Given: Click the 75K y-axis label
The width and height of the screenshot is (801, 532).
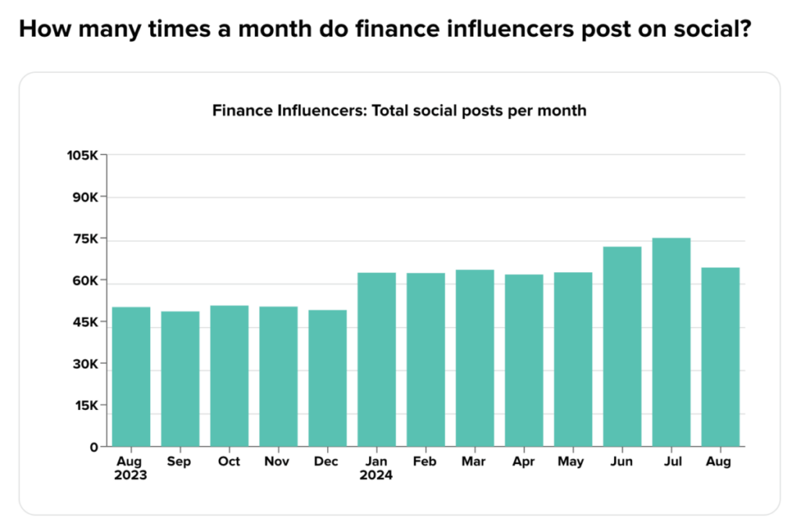Looking at the screenshot, I should point(84,239).
